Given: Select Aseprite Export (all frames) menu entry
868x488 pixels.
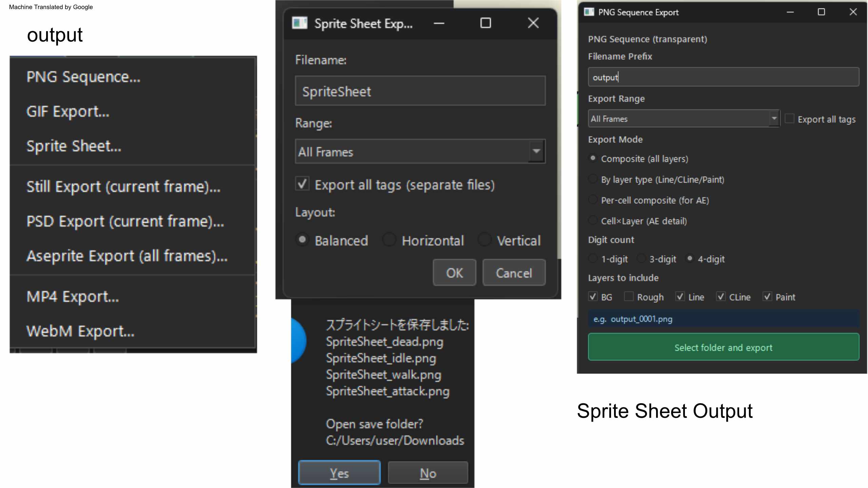Looking at the screenshot, I should pyautogui.click(x=127, y=256).
